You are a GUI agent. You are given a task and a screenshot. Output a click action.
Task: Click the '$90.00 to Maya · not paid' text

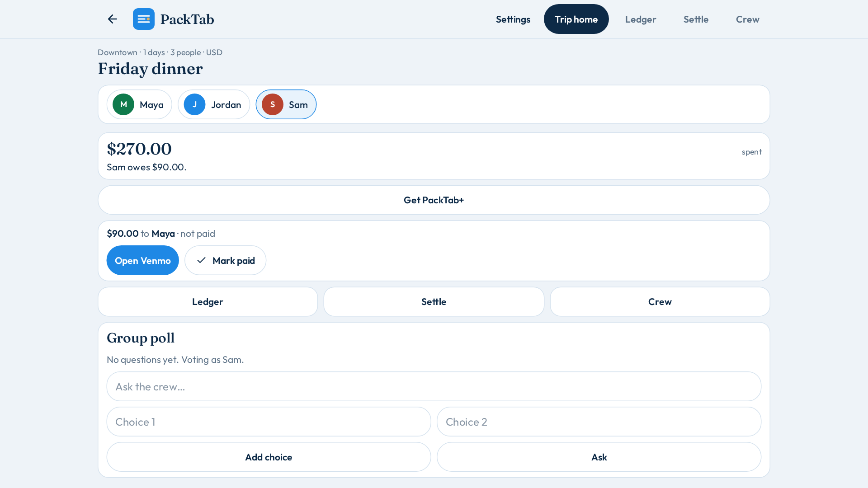pyautogui.click(x=161, y=234)
